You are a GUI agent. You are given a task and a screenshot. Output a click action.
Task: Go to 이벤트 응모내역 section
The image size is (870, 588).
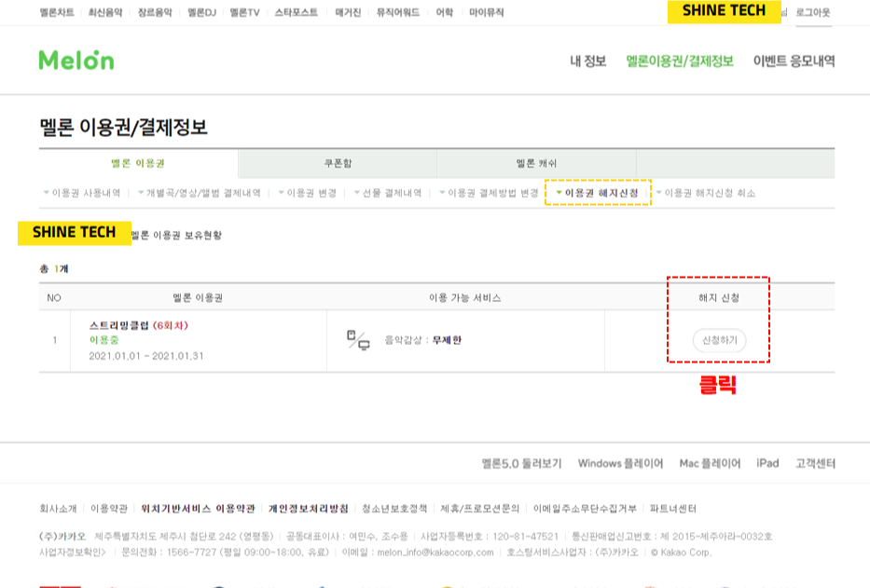tap(794, 61)
